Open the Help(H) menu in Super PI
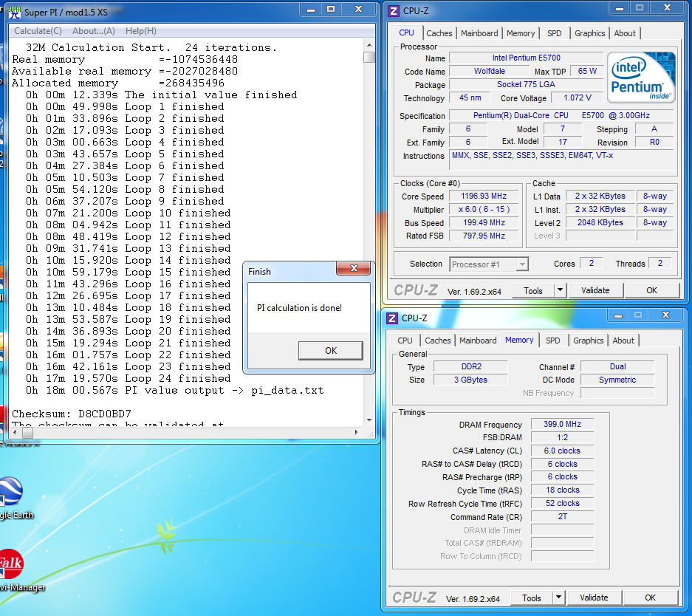Screen dimensions: 692x616 tap(141, 31)
